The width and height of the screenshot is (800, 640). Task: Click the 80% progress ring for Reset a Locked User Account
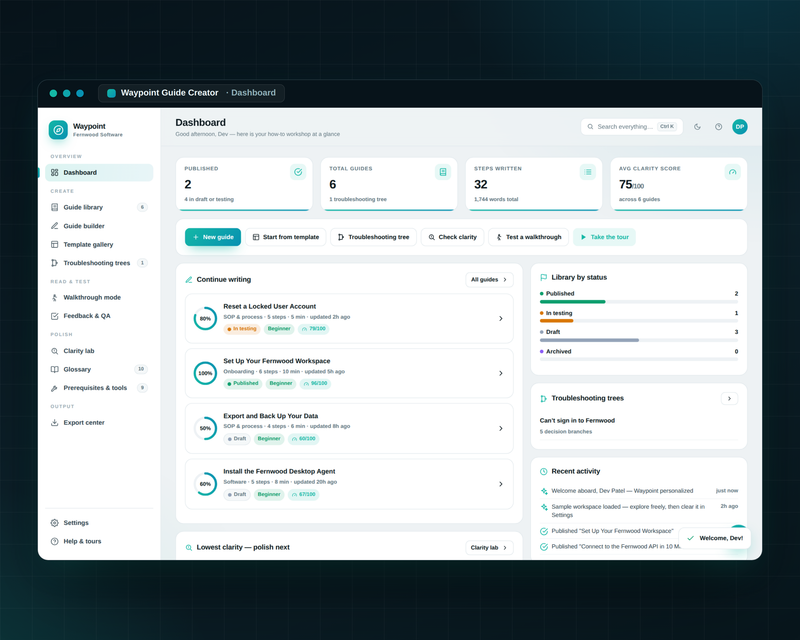(205, 318)
